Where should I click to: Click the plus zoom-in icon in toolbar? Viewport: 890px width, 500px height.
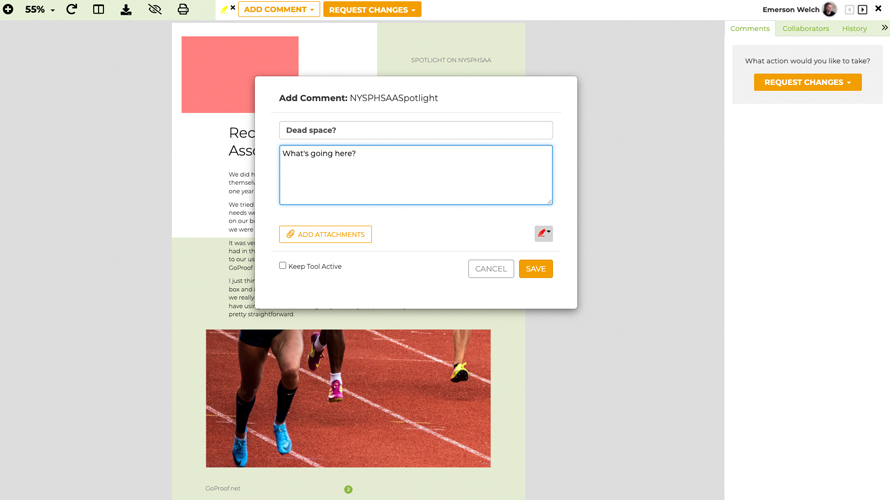coord(8,9)
